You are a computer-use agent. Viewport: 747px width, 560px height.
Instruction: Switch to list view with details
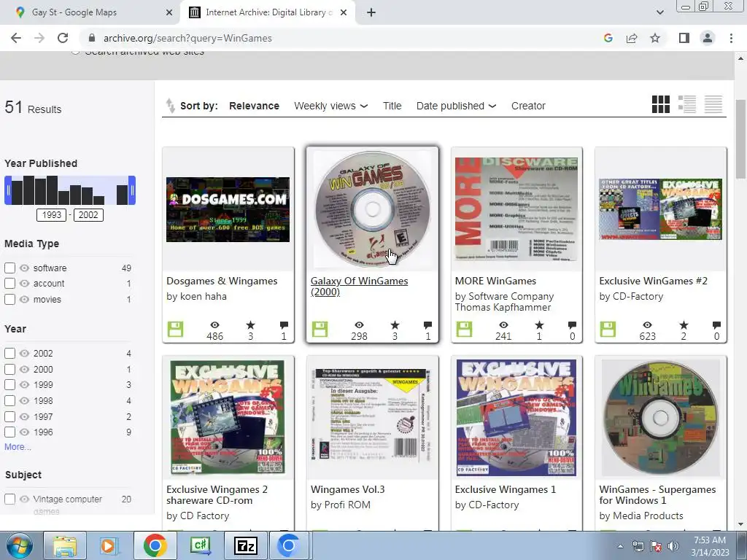point(687,104)
